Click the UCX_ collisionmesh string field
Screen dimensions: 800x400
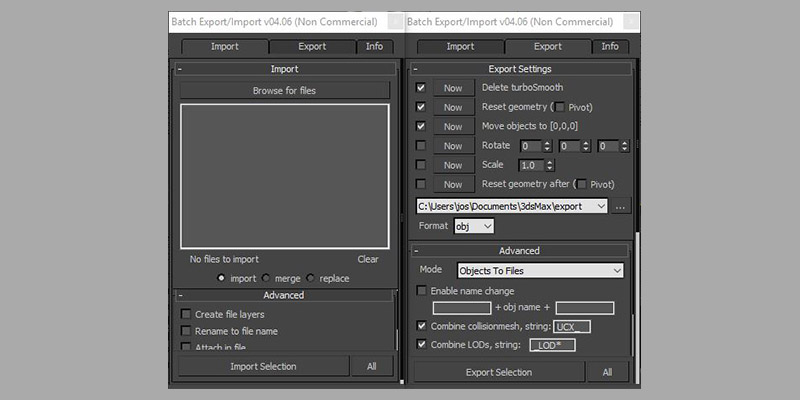pyautogui.click(x=572, y=327)
